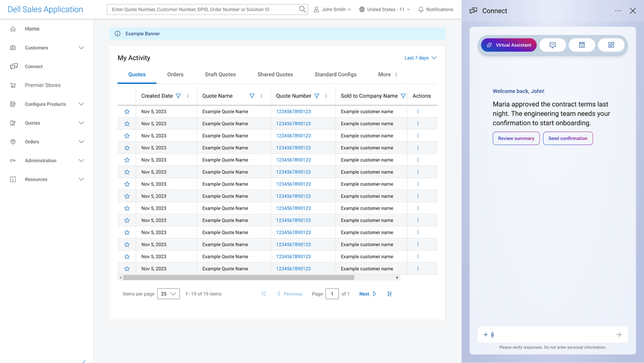Open the grid apps view in Connect panel
The width and height of the screenshot is (644, 363).
611,45
